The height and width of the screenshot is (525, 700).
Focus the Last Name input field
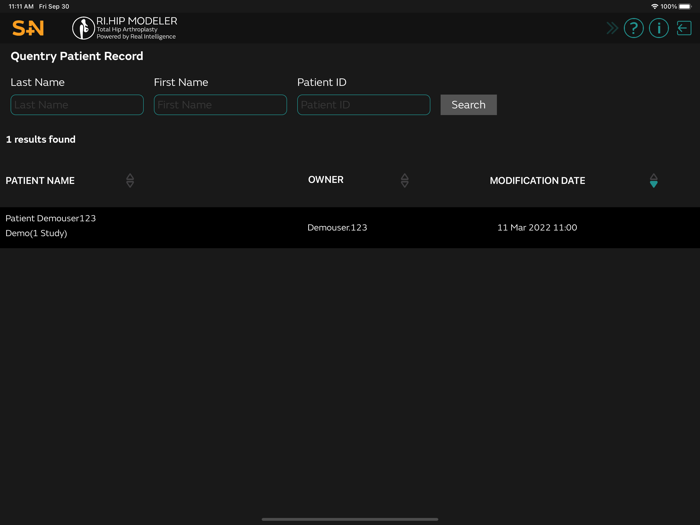(77, 104)
